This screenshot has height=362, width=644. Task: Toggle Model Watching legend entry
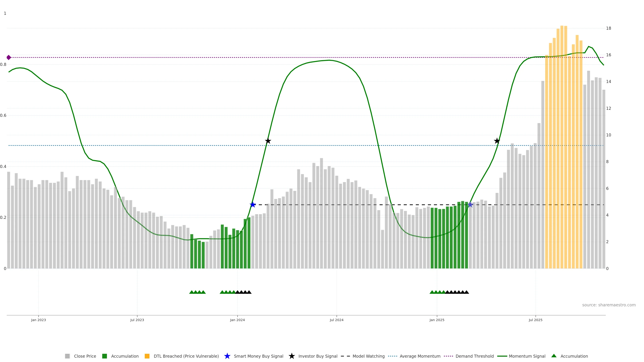coord(368,356)
